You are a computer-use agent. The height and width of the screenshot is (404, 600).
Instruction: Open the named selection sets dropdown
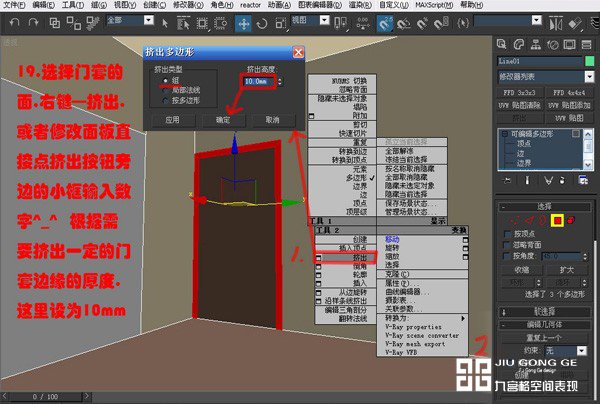536,20
